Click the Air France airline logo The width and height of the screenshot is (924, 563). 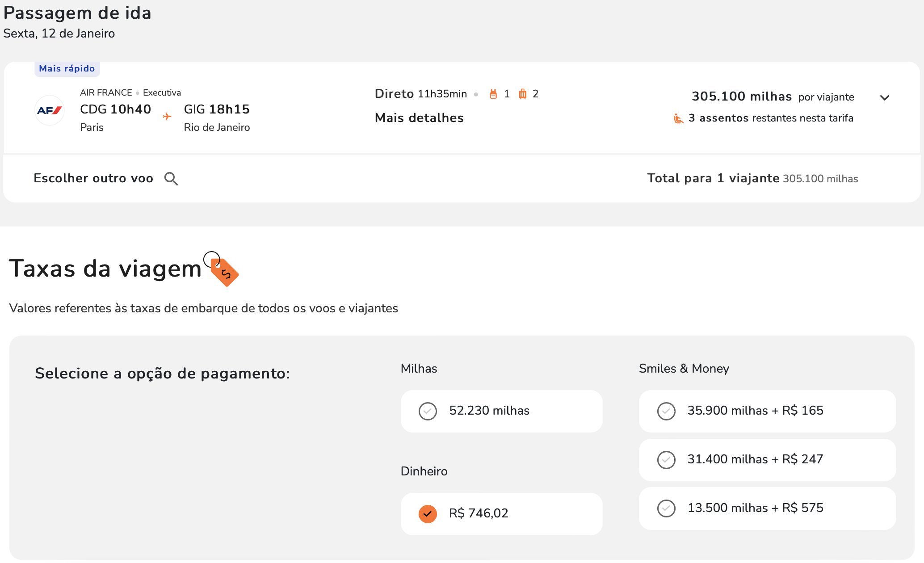50,110
